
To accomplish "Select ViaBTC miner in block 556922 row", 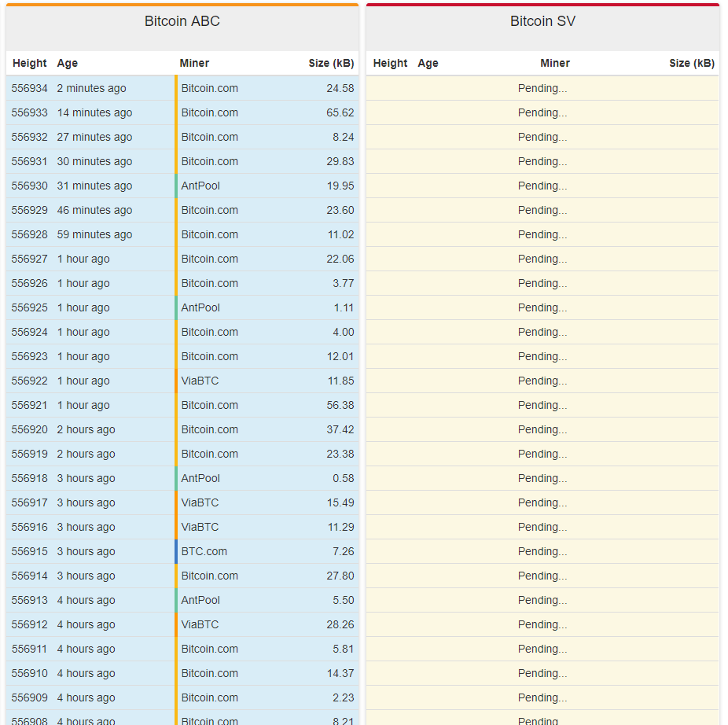I will click(x=200, y=381).
